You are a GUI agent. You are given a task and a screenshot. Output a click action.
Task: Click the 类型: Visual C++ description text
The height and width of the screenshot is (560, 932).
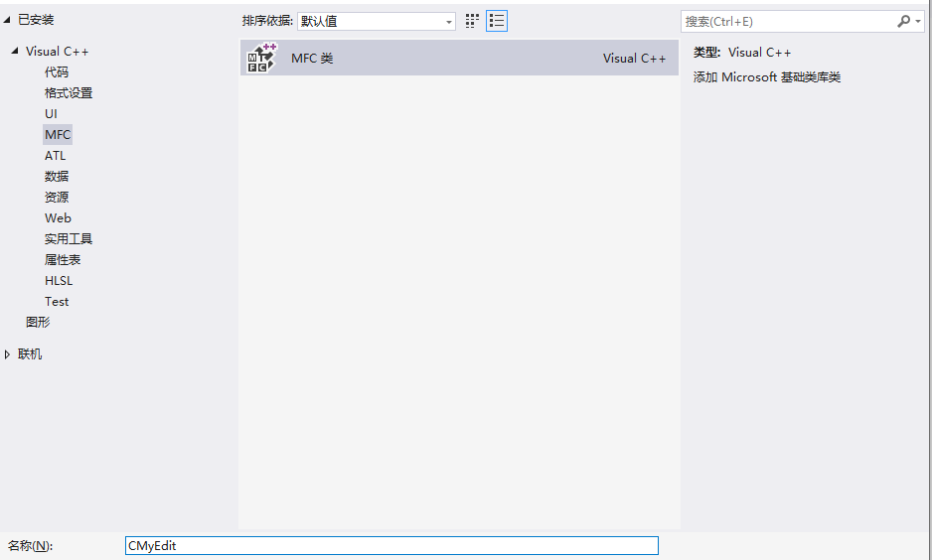[742, 53]
